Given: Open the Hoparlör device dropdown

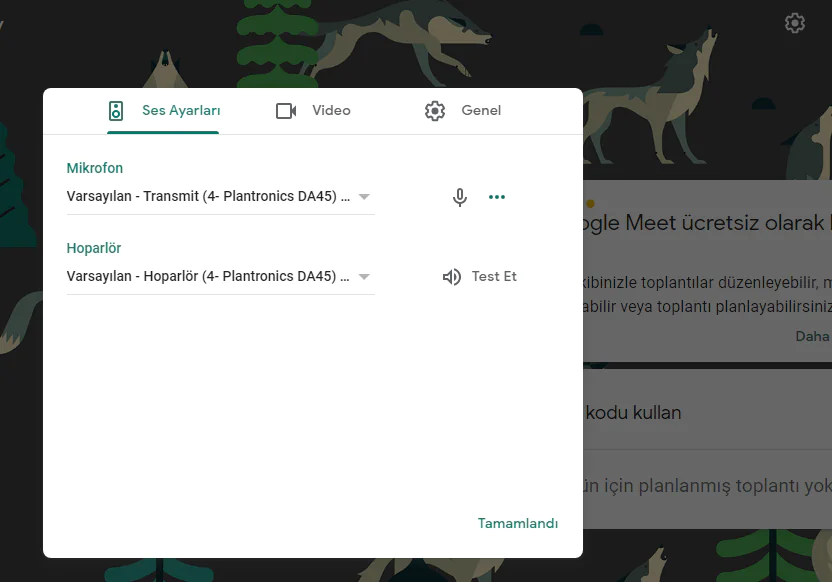Looking at the screenshot, I should tap(220, 277).
